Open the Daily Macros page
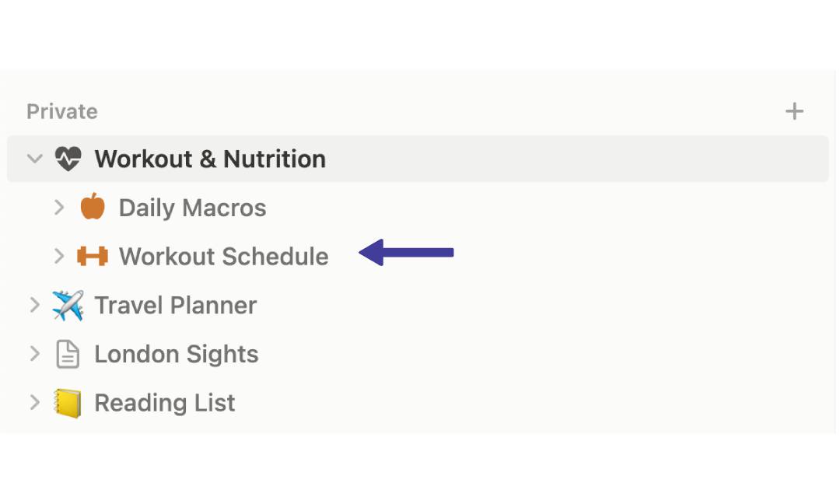840x504 pixels. (192, 208)
